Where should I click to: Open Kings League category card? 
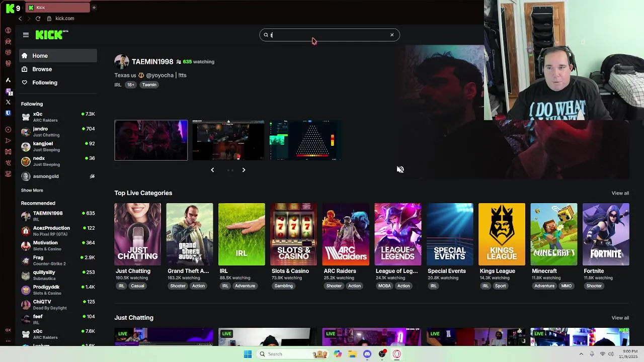click(x=502, y=234)
